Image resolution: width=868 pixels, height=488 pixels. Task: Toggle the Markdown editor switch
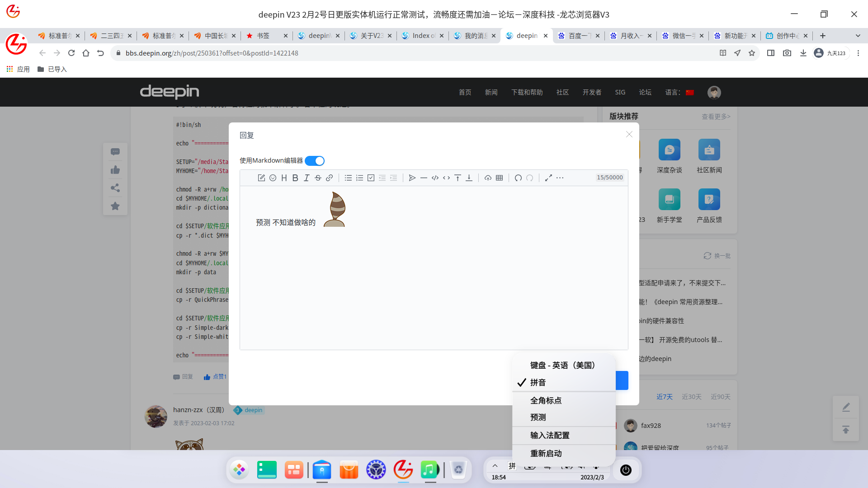(315, 161)
